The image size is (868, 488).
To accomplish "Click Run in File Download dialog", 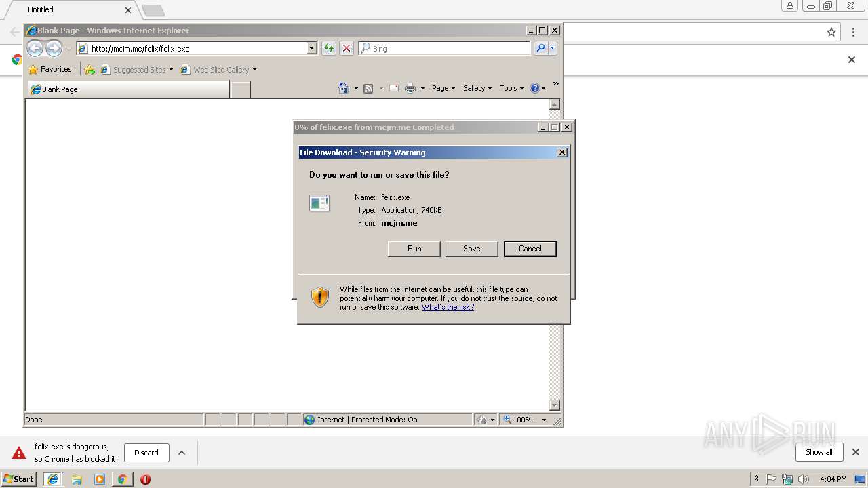I will (414, 249).
